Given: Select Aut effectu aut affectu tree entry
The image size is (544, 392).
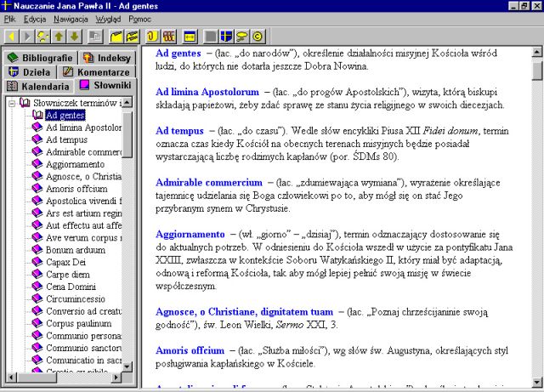Looking at the screenshot, I should tap(83, 225).
